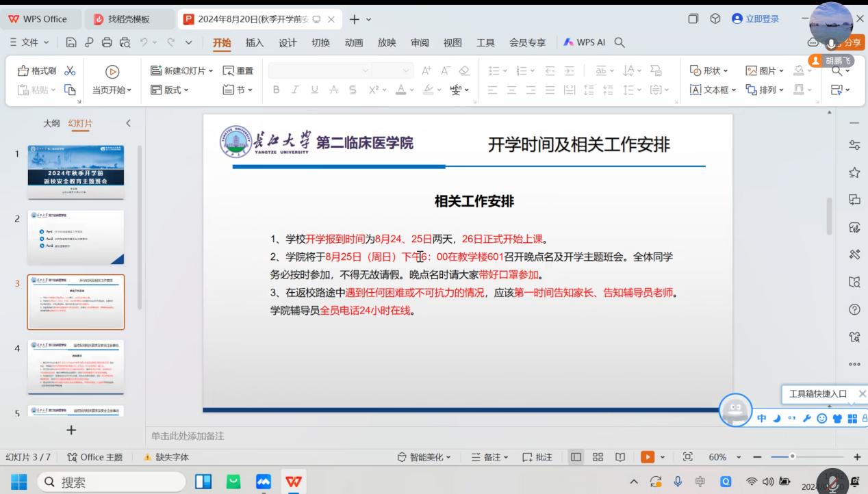This screenshot has height=494, width=868.
Task: Click the Cut scissors icon
Action: (70, 70)
